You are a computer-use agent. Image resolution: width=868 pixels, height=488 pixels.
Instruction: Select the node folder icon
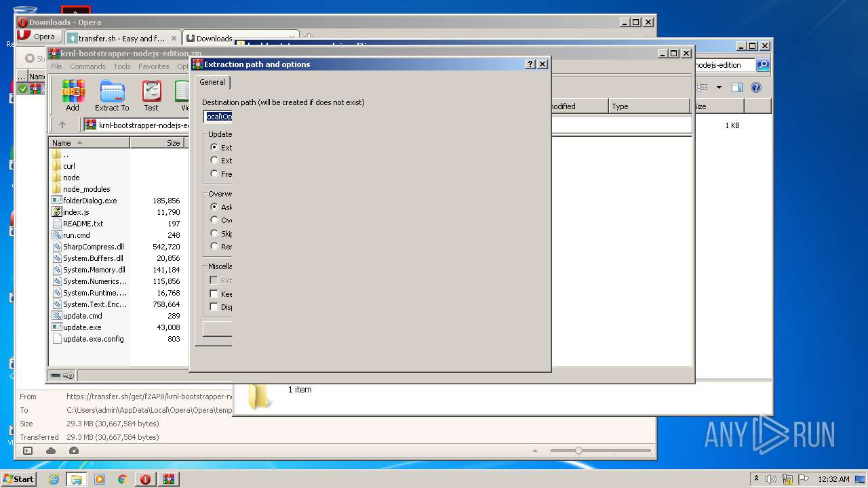coord(57,178)
